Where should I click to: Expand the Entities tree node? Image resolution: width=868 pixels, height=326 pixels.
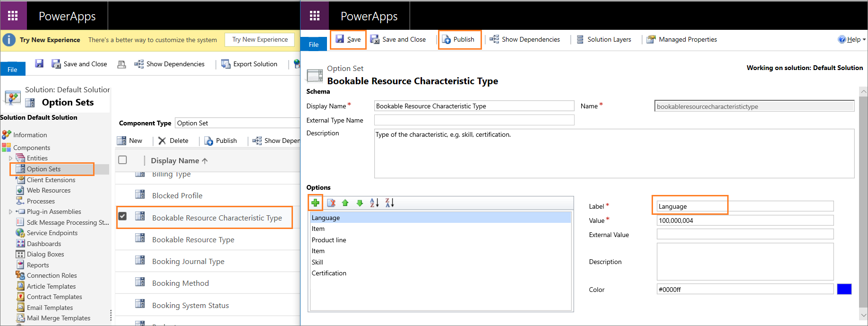pyautogui.click(x=10, y=159)
